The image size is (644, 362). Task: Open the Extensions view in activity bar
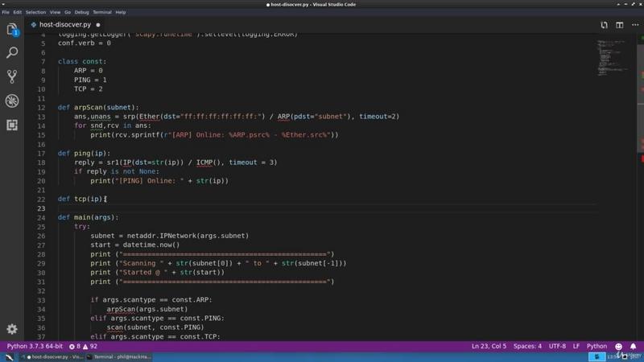(x=12, y=125)
